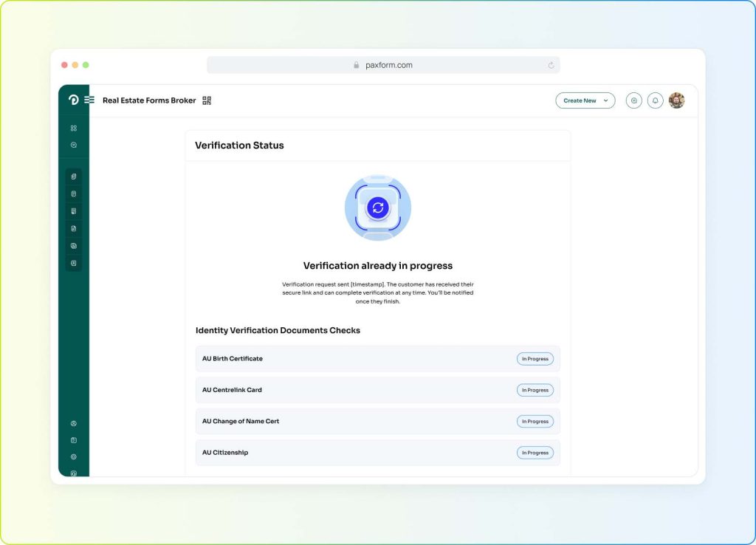Select the last icon in the sidebar document group
This screenshot has height=545, width=756.
point(73,263)
